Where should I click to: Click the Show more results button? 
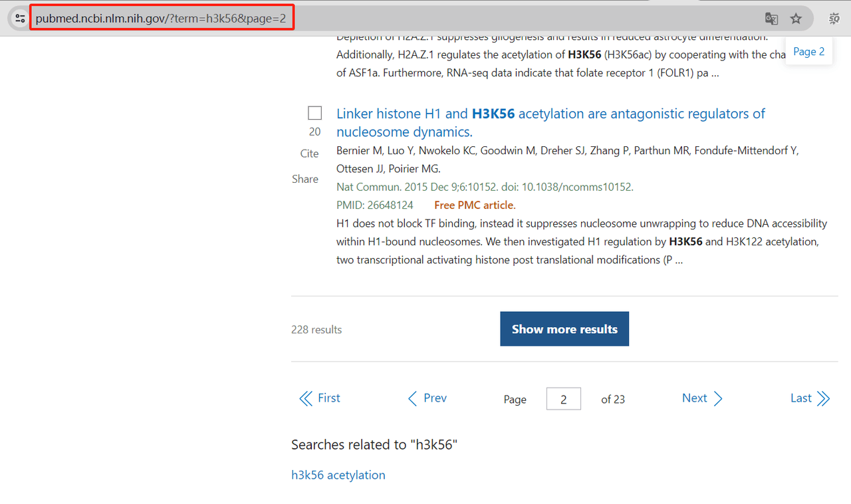click(x=564, y=328)
